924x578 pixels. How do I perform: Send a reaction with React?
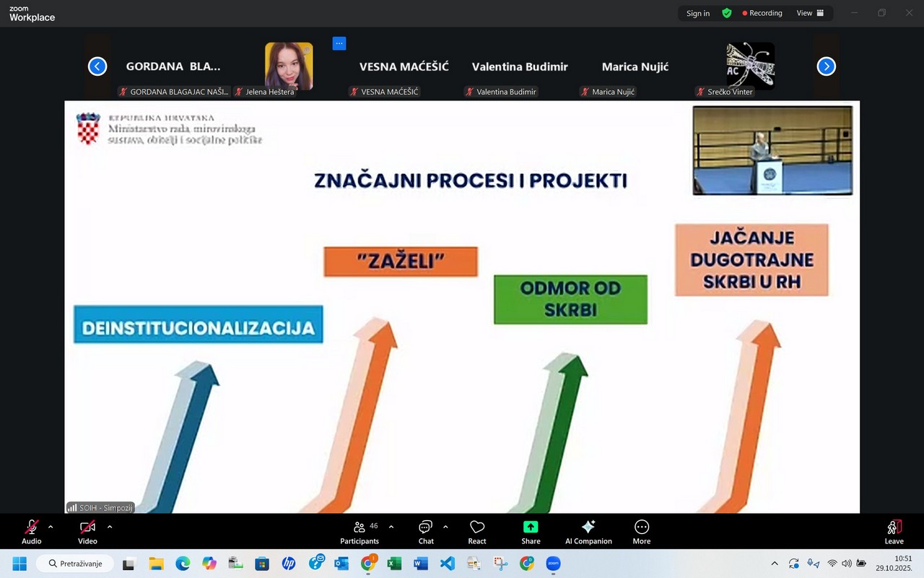[476, 532]
